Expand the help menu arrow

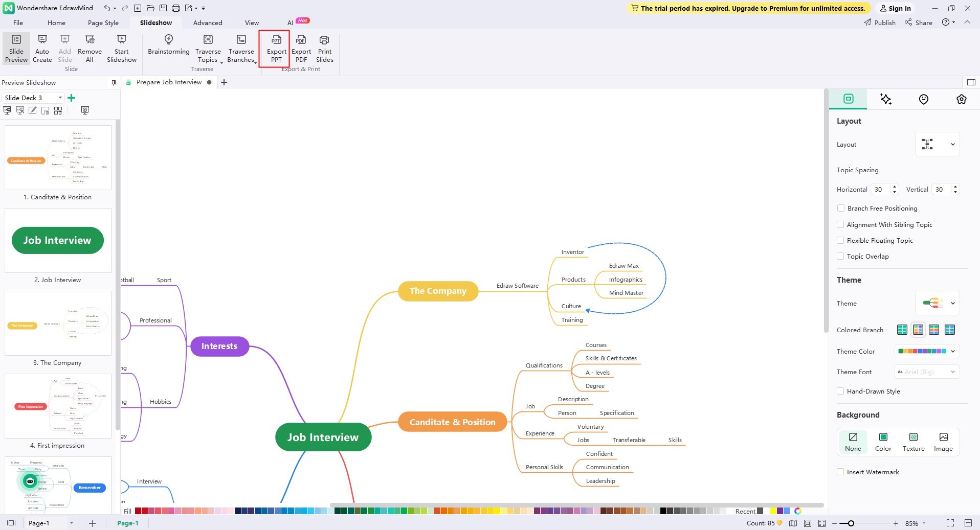tap(954, 22)
